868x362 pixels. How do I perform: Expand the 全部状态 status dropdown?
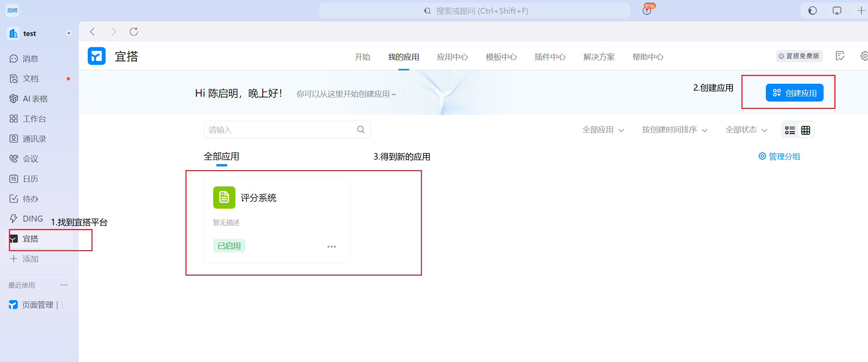point(746,130)
